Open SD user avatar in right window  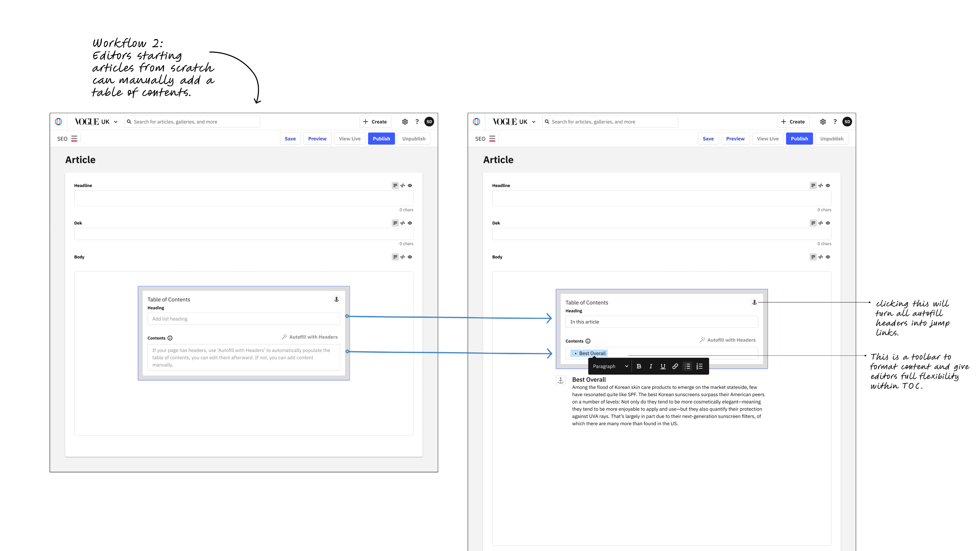847,122
